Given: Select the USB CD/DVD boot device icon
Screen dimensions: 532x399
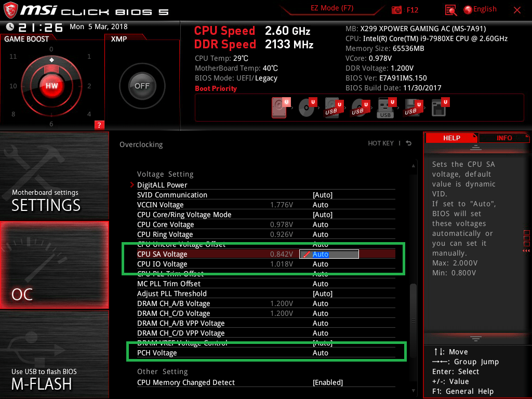Looking at the screenshot, I should click(x=359, y=108).
